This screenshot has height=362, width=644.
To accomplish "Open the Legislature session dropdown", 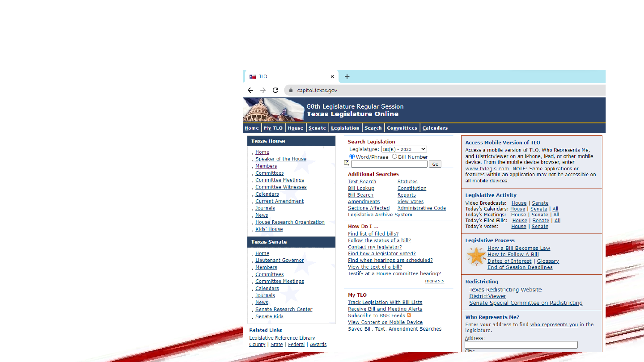I will [404, 149].
